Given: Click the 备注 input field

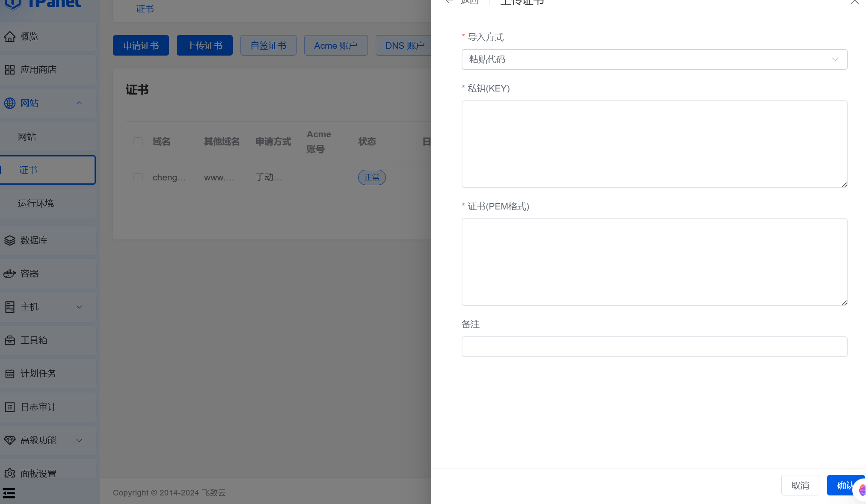Looking at the screenshot, I should 654,347.
